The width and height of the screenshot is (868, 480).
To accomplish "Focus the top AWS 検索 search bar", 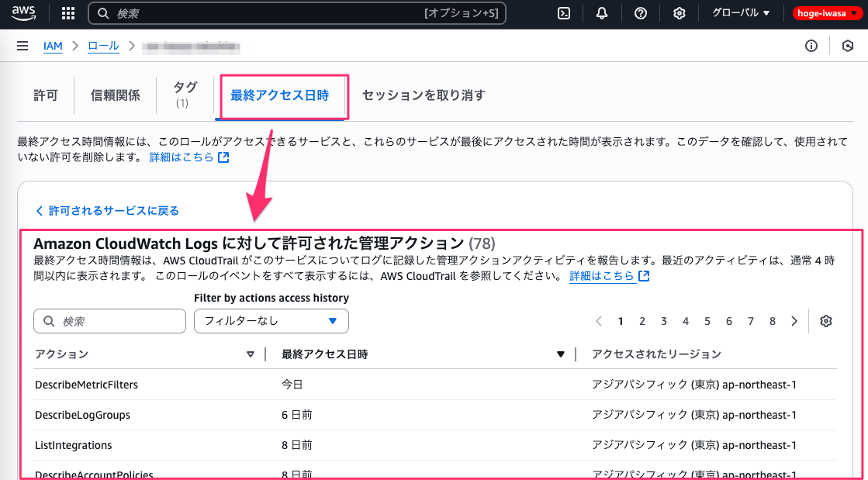I will [297, 14].
